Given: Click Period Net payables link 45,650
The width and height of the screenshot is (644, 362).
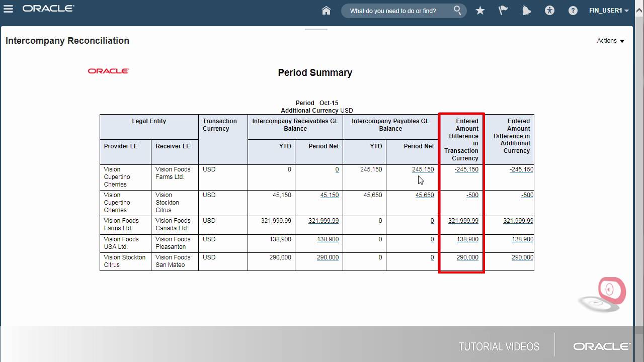Looking at the screenshot, I should 425,195.
